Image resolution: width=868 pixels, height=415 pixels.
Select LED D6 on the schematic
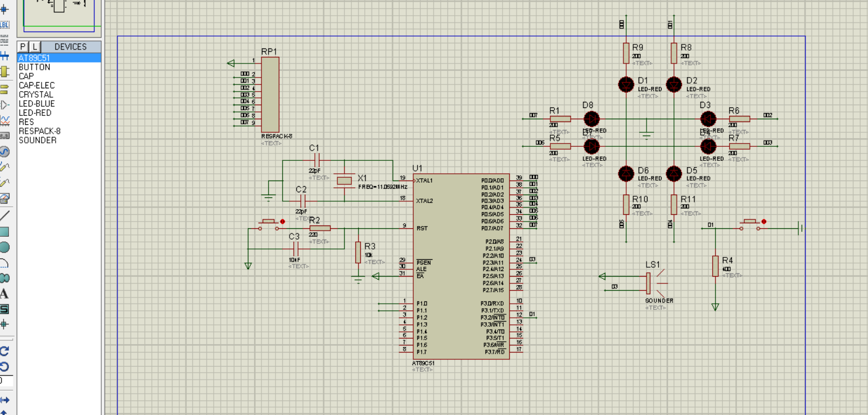click(x=626, y=173)
